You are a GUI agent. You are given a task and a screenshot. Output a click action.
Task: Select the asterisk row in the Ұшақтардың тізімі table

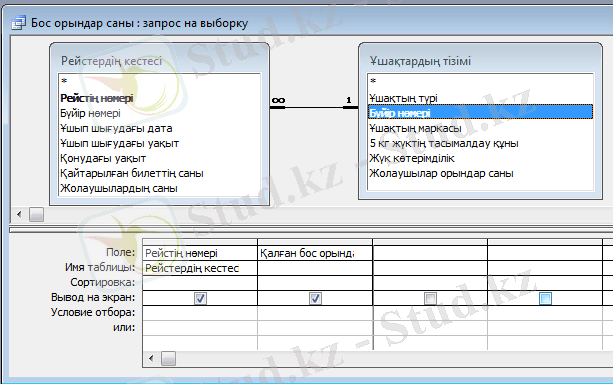click(480, 81)
